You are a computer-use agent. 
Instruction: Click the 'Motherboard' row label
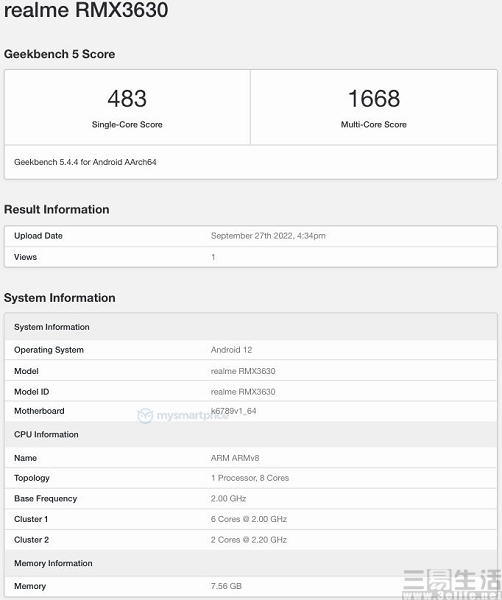(39, 411)
